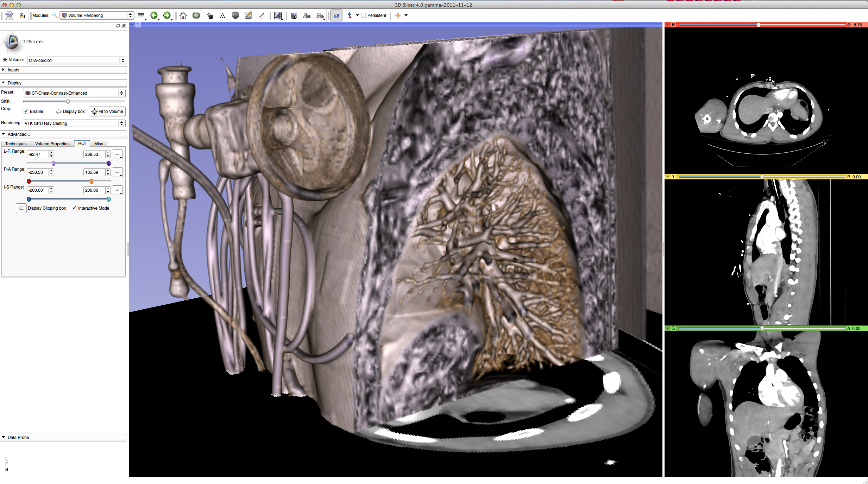868x484 pixels.
Task: Enable the Persistent checkbox
Action: click(364, 15)
